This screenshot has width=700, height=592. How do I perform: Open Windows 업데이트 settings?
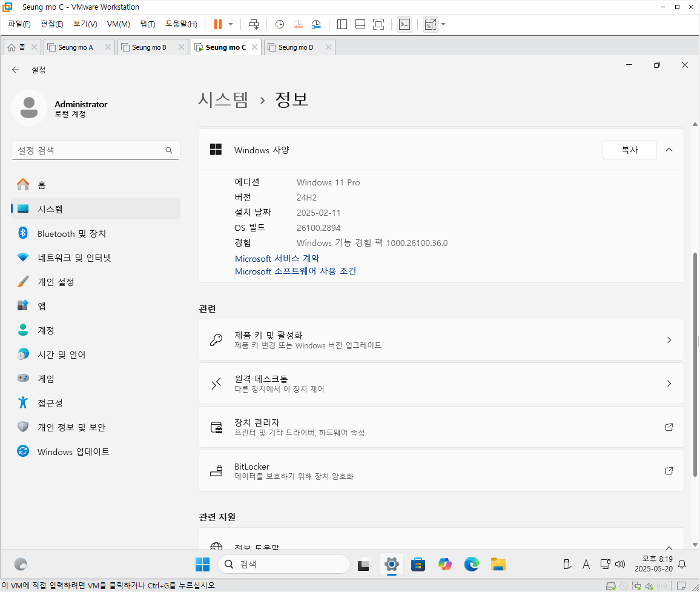[96, 451]
